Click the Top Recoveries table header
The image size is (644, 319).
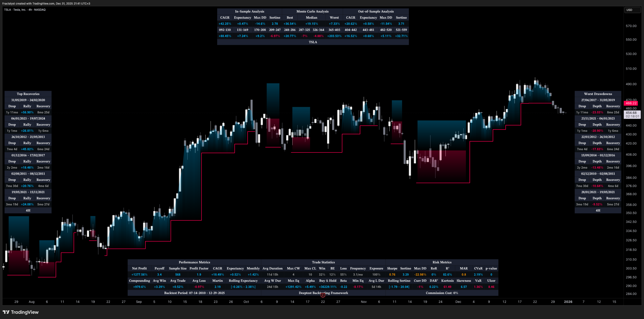28,94
